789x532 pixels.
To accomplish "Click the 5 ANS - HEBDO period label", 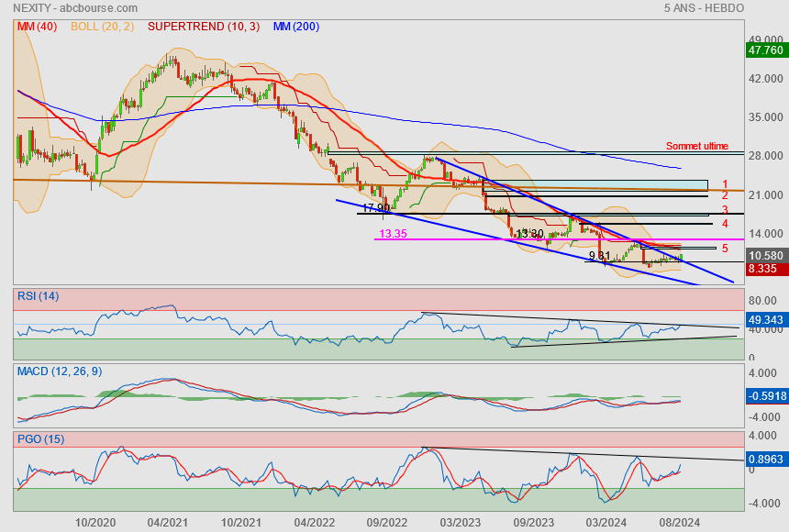I will coord(704,8).
